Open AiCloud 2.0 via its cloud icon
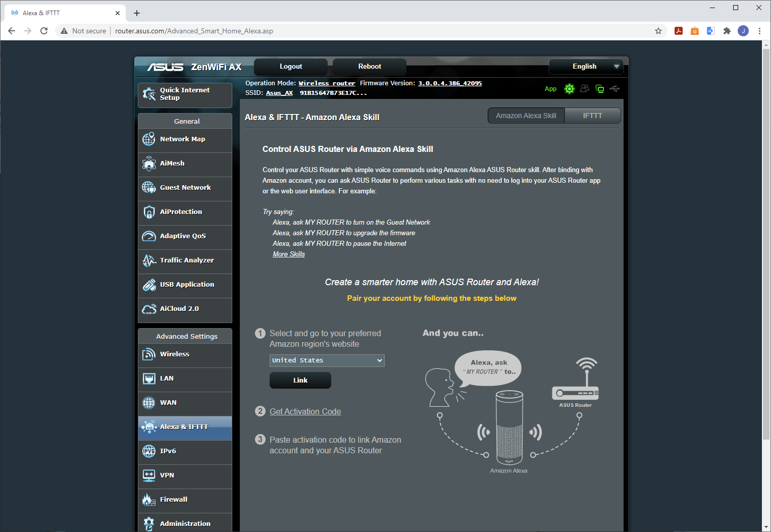This screenshot has height=532, width=771. [149, 309]
